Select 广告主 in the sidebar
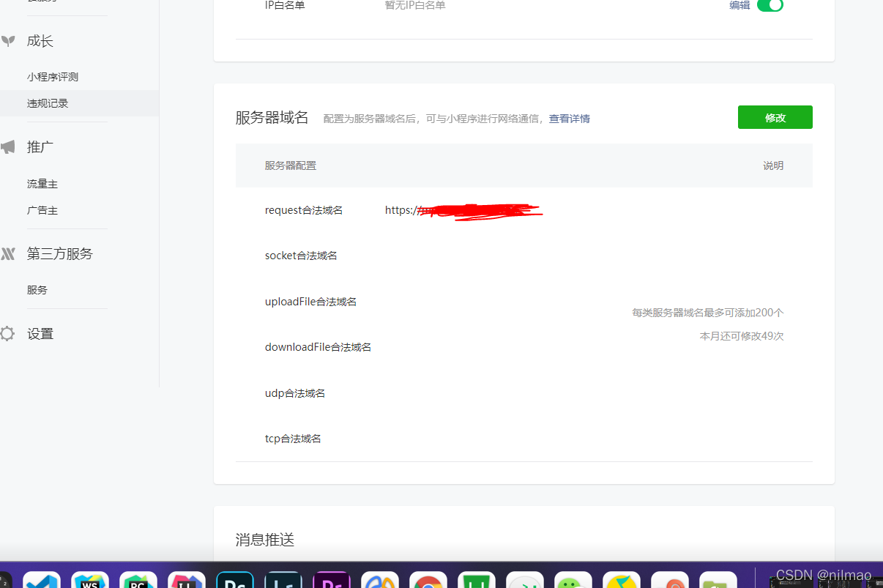The height and width of the screenshot is (588, 883). [42, 210]
